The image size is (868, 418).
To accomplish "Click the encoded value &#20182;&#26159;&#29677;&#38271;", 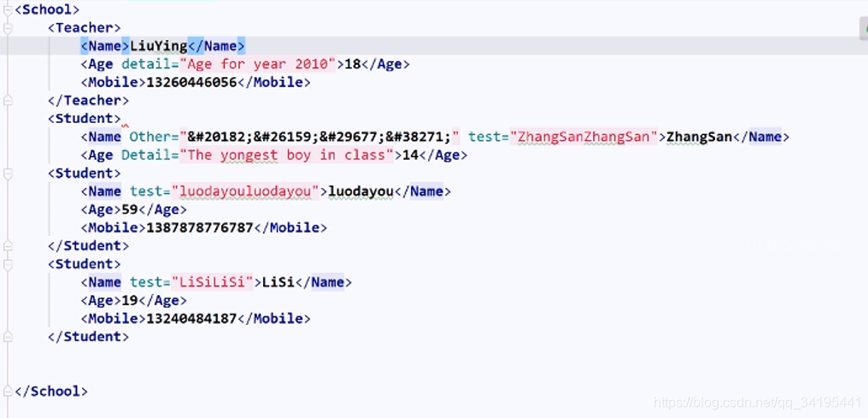I will click(320, 137).
